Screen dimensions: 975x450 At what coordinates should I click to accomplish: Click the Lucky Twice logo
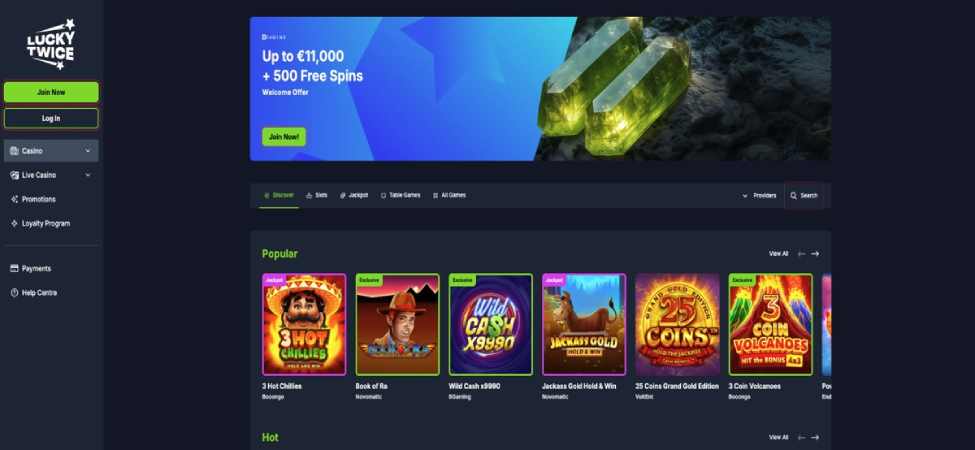51,44
